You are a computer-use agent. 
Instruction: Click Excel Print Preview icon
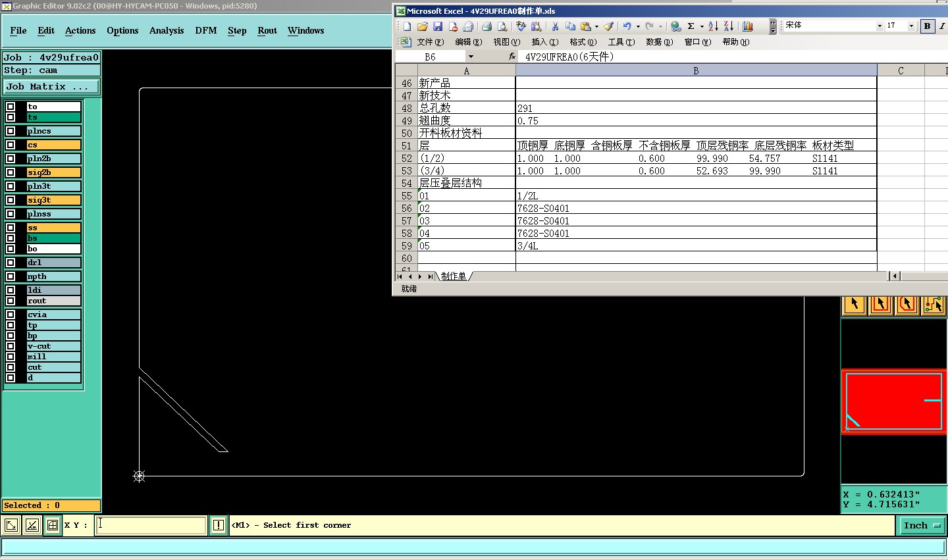(x=502, y=26)
